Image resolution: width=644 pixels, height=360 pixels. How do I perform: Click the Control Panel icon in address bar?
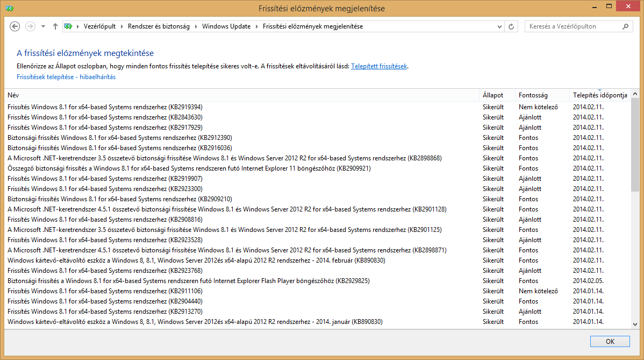pos(68,26)
